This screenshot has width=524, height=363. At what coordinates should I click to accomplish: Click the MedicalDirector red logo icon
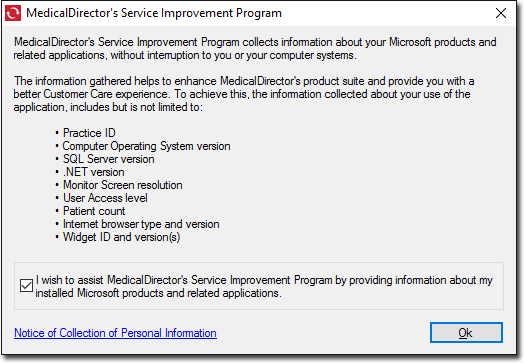click(13, 13)
